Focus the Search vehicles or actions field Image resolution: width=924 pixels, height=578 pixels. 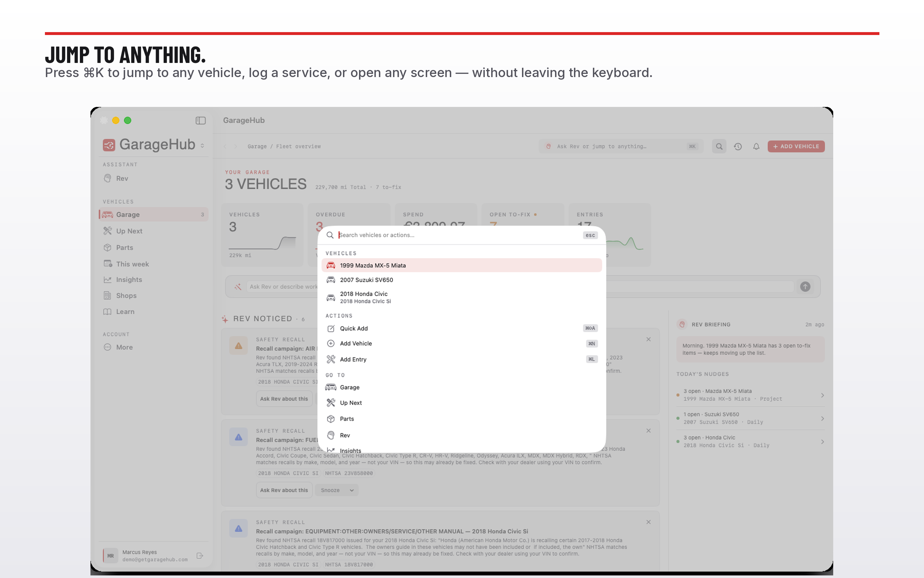point(458,235)
